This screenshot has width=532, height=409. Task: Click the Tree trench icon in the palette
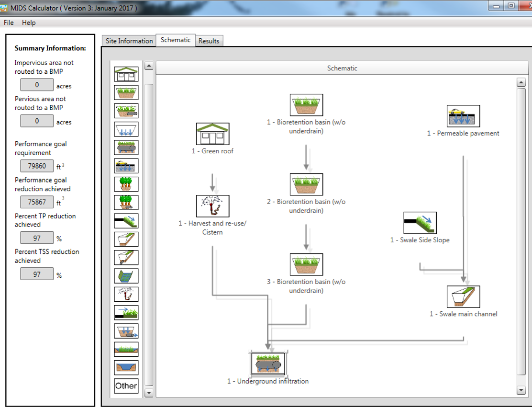pyautogui.click(x=126, y=184)
